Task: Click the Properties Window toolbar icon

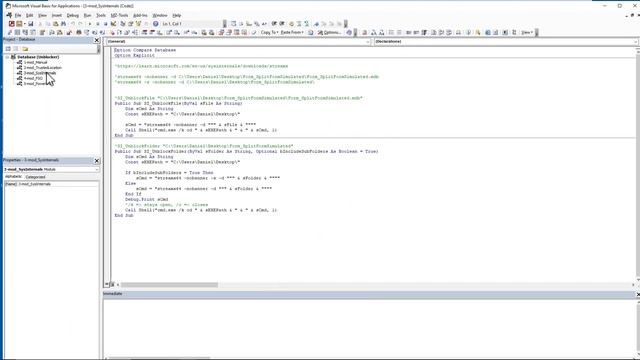Action: [x=131, y=24]
